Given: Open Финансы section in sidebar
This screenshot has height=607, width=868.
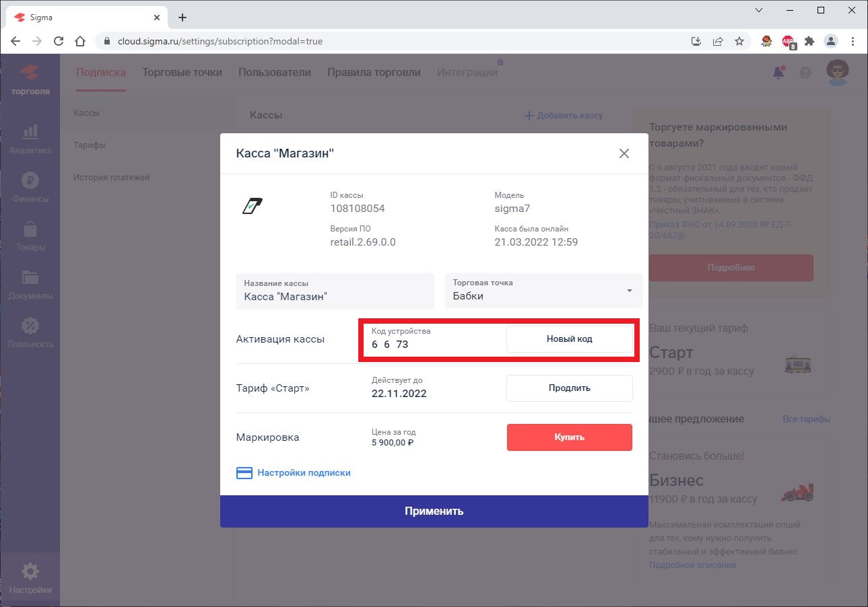Looking at the screenshot, I should [x=30, y=188].
